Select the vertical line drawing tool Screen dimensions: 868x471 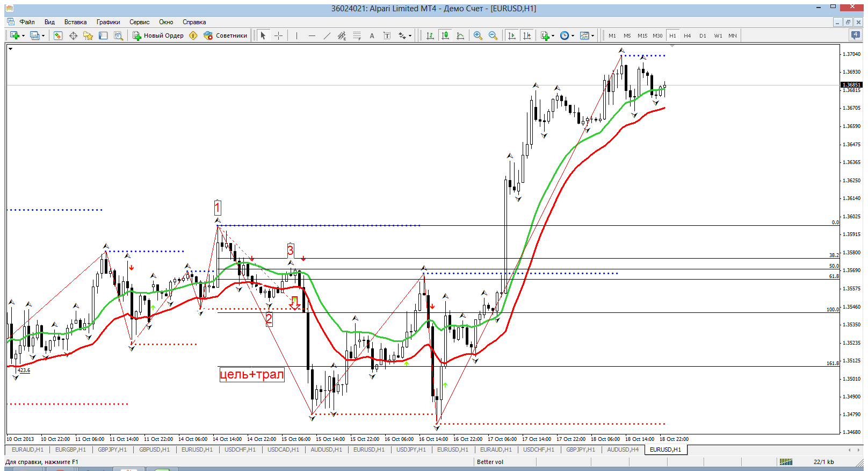[x=296, y=35]
